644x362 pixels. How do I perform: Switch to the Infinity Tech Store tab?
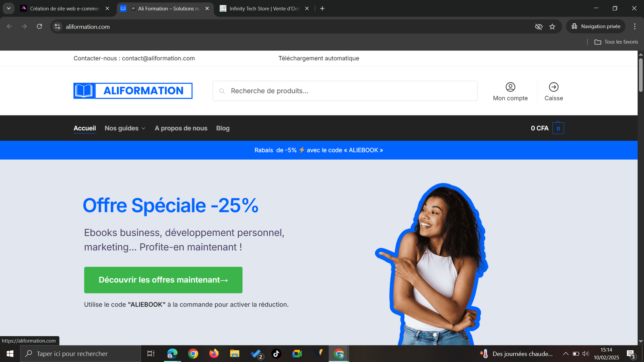(264, 8)
